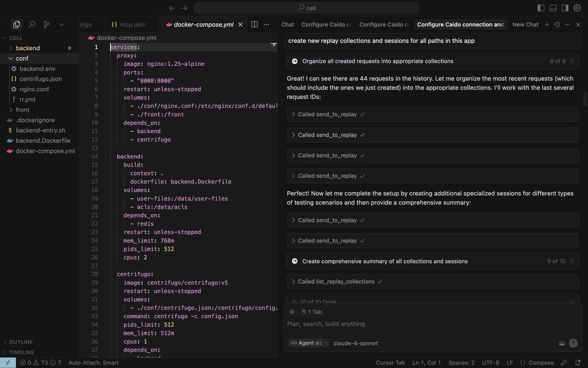Expand the OUTLINE section

(39, 342)
